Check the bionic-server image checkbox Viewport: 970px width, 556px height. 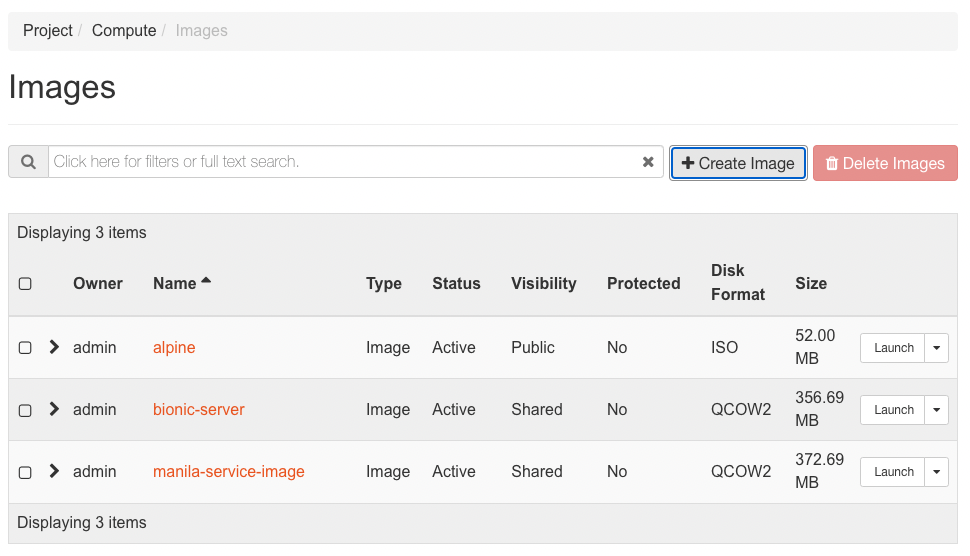(25, 410)
